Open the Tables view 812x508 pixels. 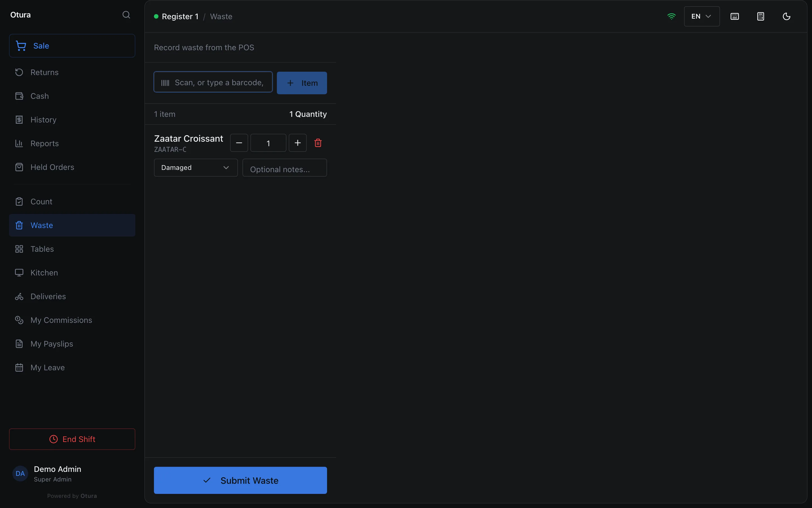pyautogui.click(x=72, y=249)
